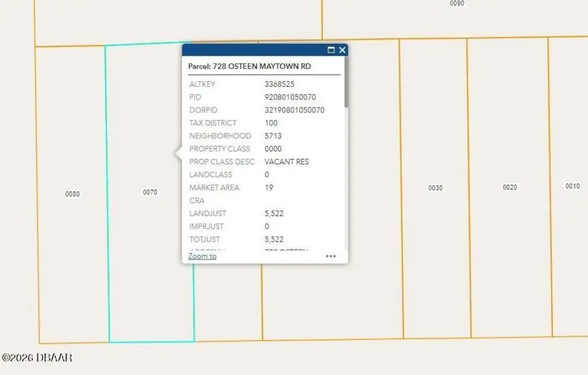Click the VACANT RES class description
The width and height of the screenshot is (588, 375).
(x=286, y=162)
